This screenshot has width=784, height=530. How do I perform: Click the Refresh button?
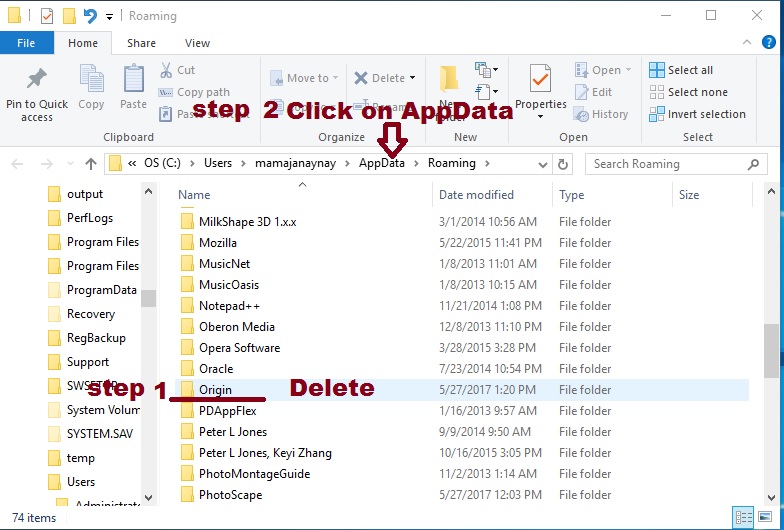click(562, 164)
